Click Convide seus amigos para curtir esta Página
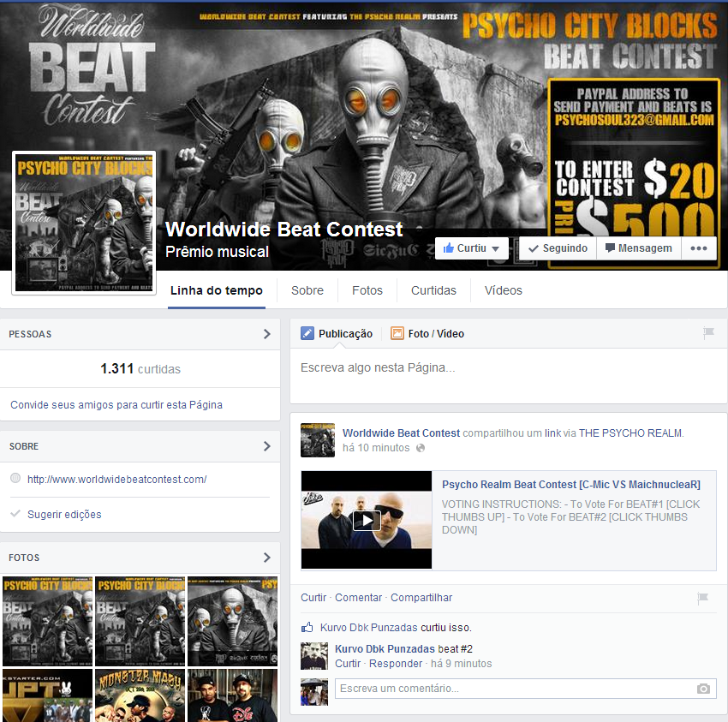Screen dimensions: 728x722 tap(116, 405)
